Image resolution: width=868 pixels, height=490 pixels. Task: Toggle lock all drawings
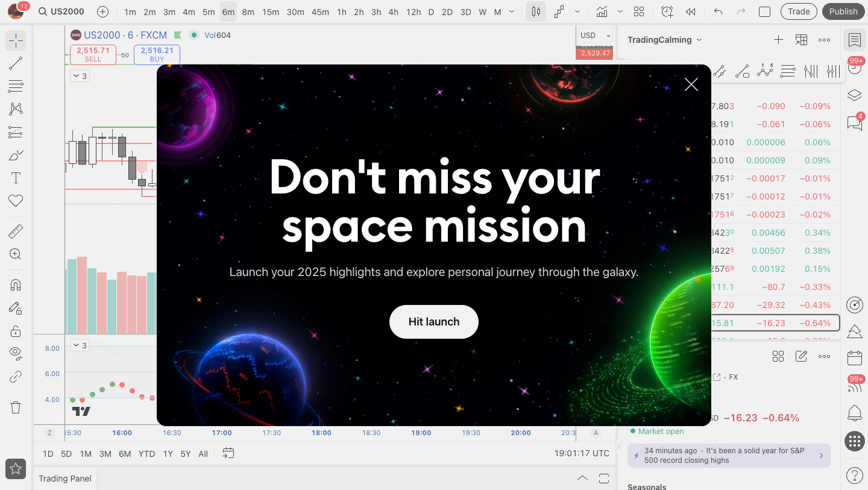(x=16, y=331)
